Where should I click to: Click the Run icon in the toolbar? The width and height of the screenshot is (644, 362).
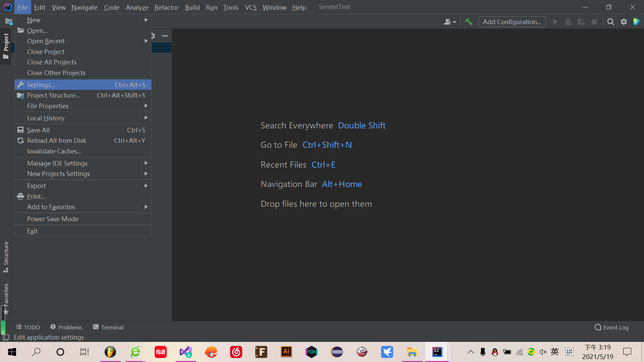[x=555, y=21]
